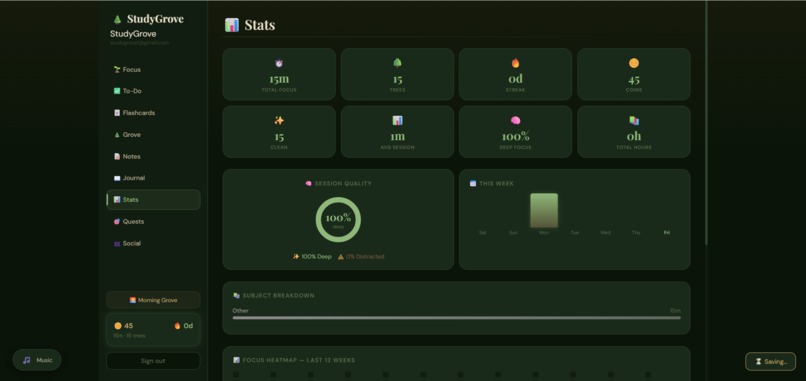Click the 0d Streak value

coord(516,79)
